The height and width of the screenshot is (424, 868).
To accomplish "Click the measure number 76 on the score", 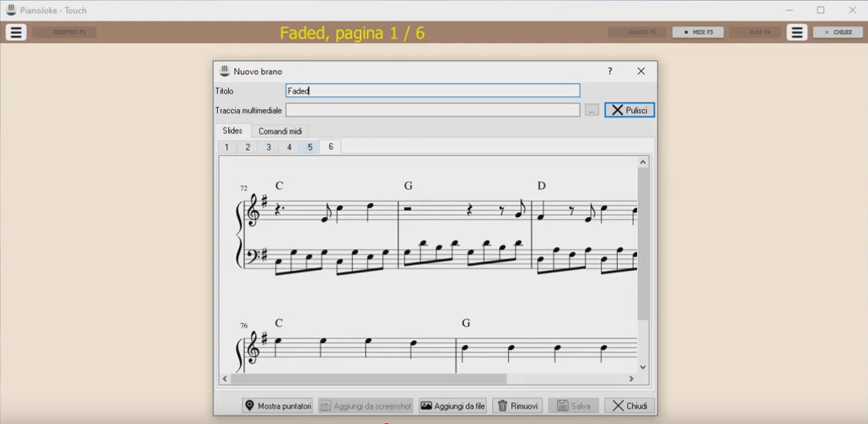I will (x=243, y=326).
